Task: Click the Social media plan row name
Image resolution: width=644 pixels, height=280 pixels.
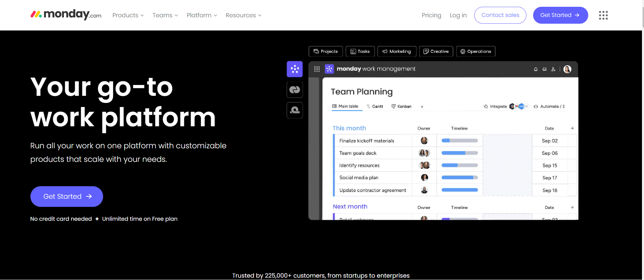Action: pyautogui.click(x=359, y=177)
